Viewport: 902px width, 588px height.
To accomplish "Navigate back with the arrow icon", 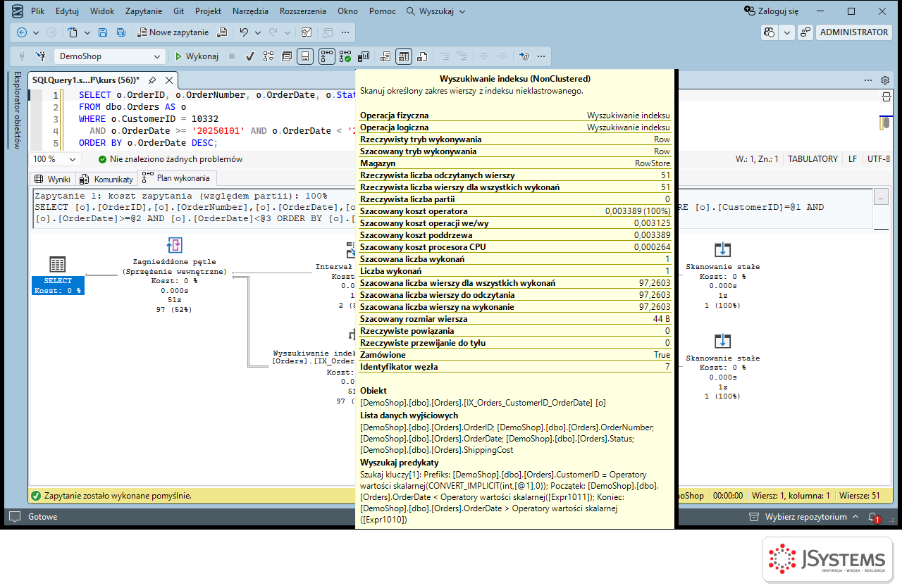I will 22,32.
